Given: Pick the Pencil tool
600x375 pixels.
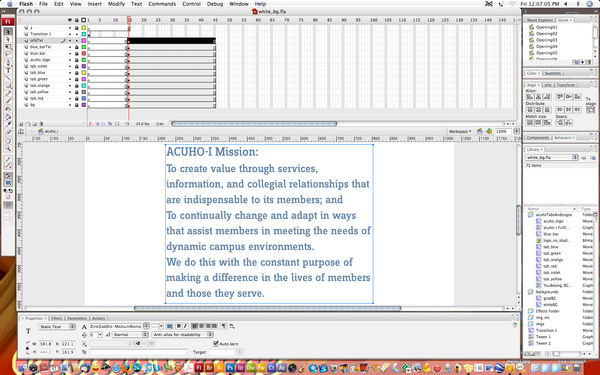Looking at the screenshot, I should pyautogui.click(x=8, y=93).
